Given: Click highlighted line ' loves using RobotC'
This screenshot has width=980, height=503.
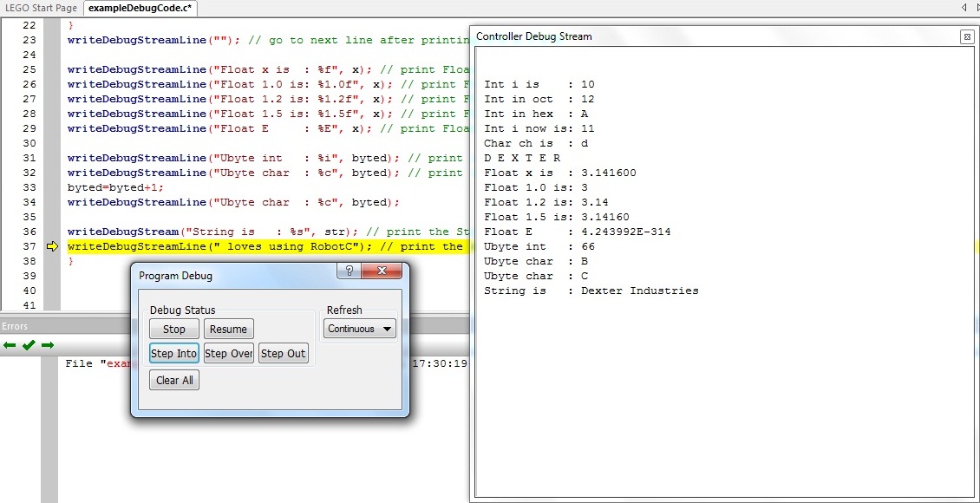Looking at the screenshot, I should coord(269,246).
